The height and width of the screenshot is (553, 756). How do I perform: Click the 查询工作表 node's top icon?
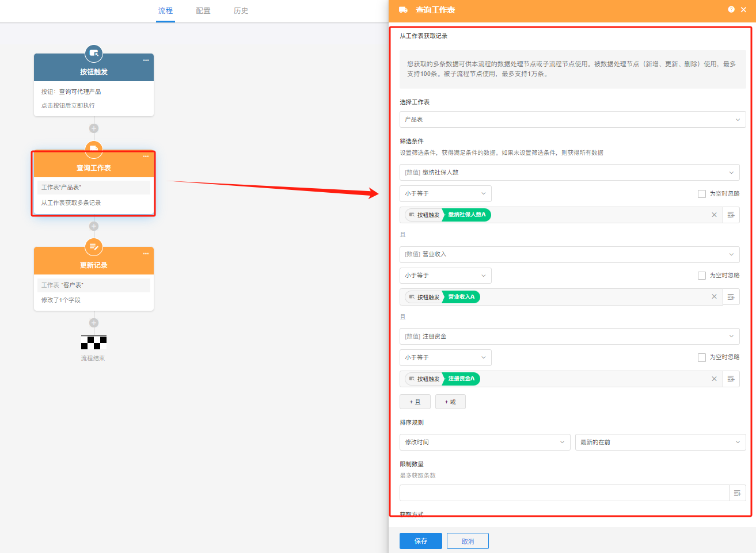[x=94, y=149]
